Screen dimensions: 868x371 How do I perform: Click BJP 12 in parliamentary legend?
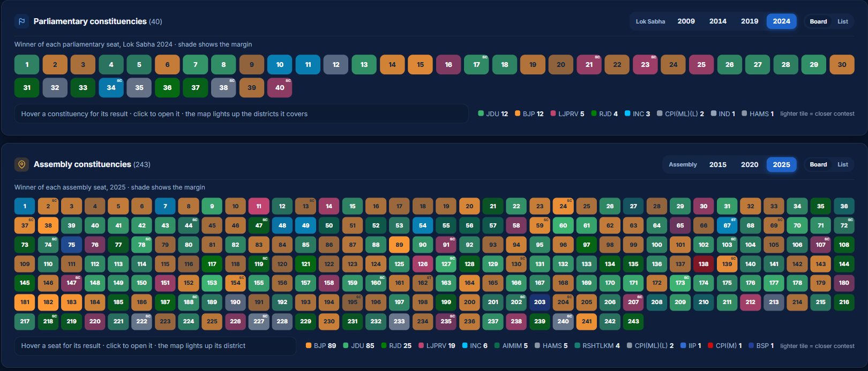[529, 113]
